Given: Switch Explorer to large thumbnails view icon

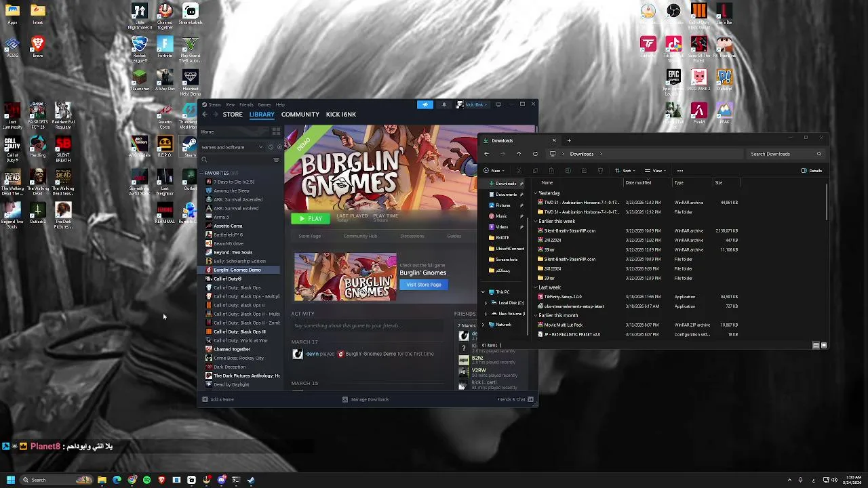Looking at the screenshot, I should click(x=824, y=346).
